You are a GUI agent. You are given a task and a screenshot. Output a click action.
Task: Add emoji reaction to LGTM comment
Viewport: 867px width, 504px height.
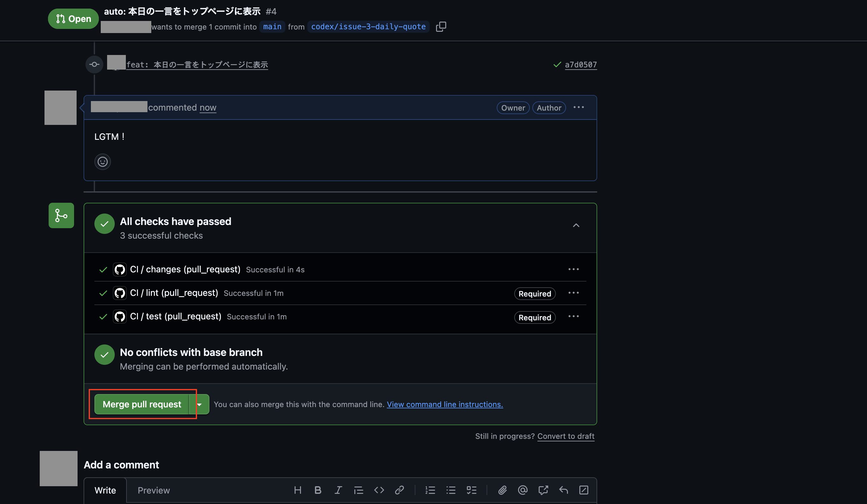[x=103, y=162]
